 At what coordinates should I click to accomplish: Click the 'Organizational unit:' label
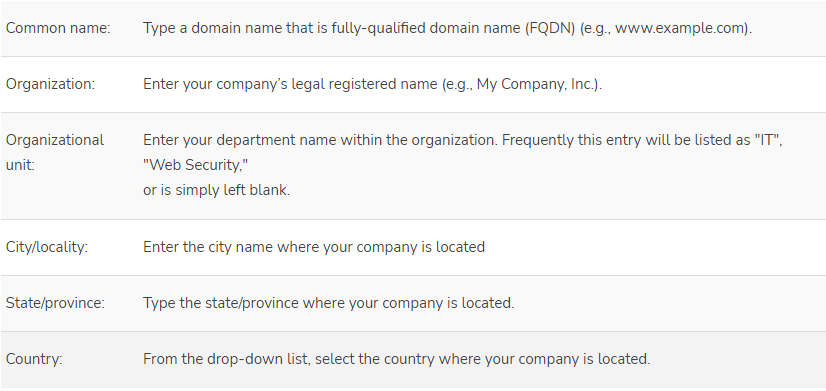pyautogui.click(x=55, y=152)
